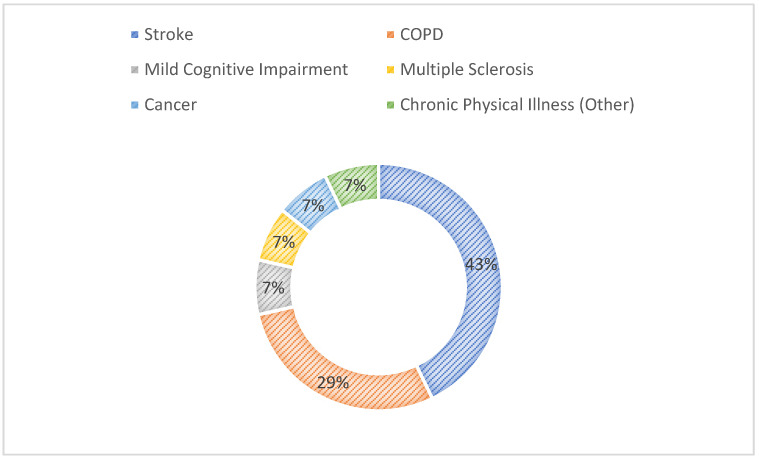Click the 43% data label

tap(481, 264)
